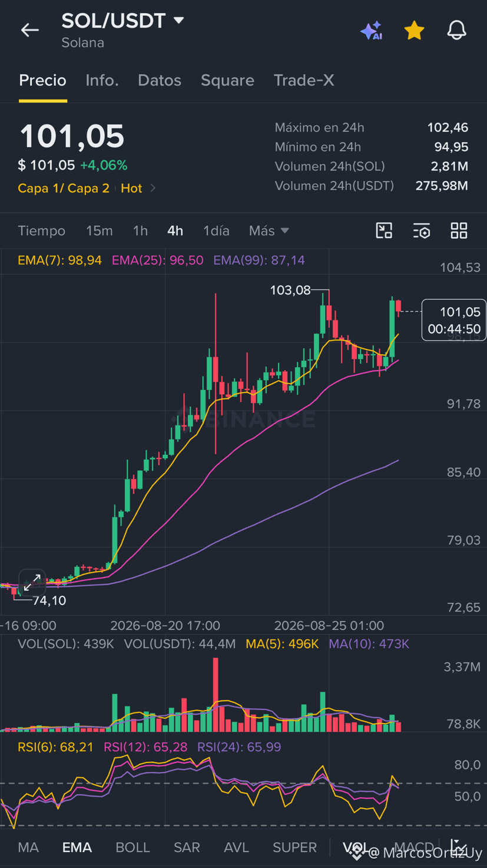Viewport: 487px width, 868px height.
Task: Toggle the MA indicator
Action: [x=28, y=847]
